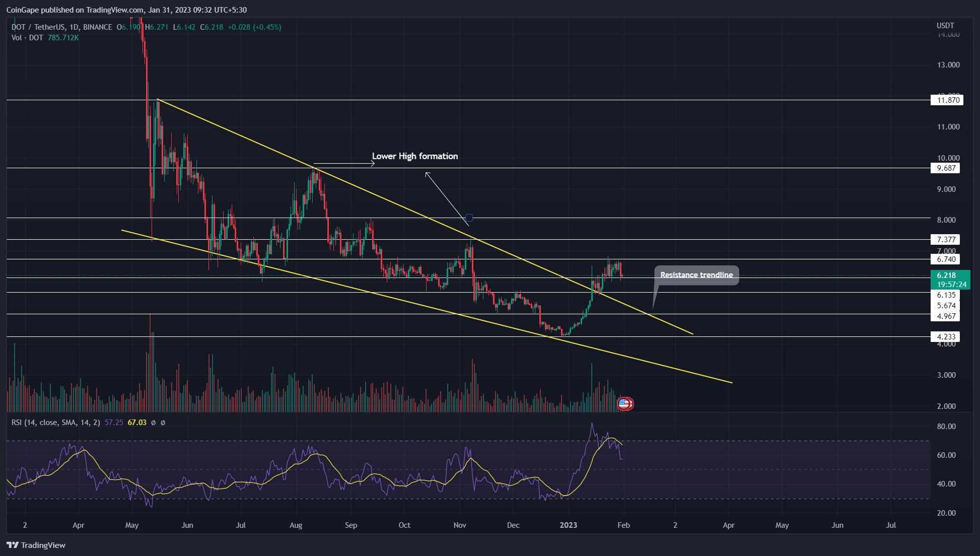
Task: Click the 1D interval label in chart header
Action: [x=74, y=27]
